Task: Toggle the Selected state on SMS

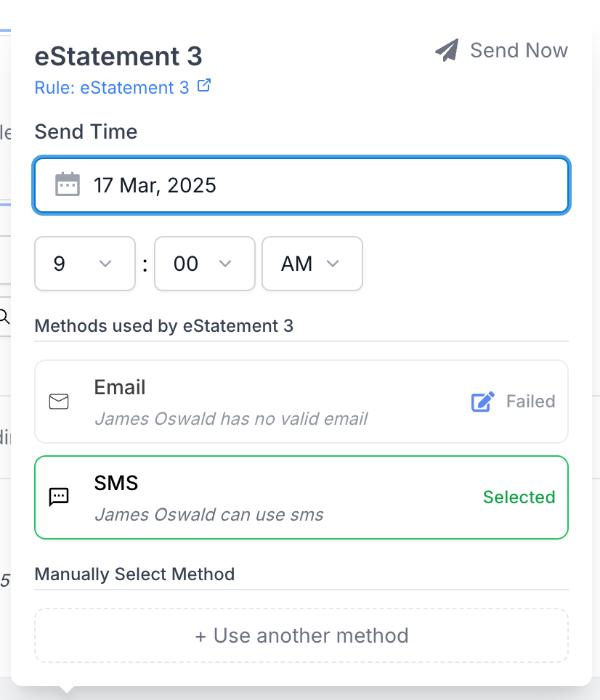Action: 519,497
